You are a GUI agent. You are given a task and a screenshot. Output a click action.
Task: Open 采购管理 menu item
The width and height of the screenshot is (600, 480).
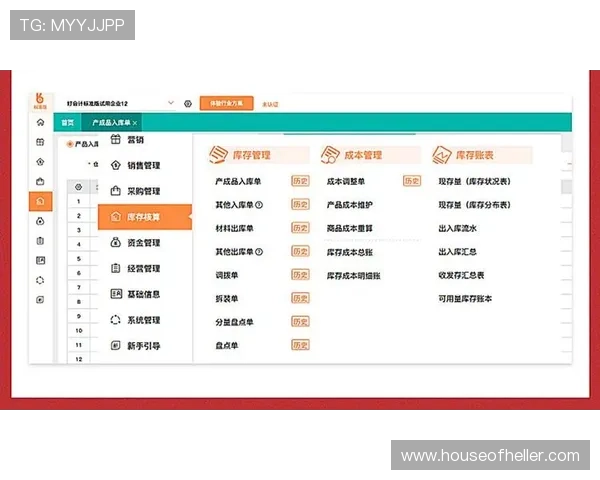pyautogui.click(x=143, y=191)
